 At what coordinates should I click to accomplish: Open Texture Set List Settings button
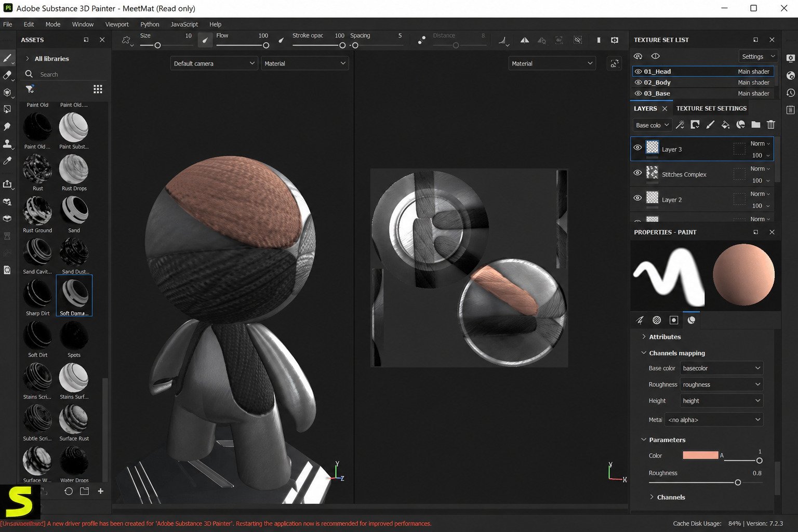[x=757, y=57]
